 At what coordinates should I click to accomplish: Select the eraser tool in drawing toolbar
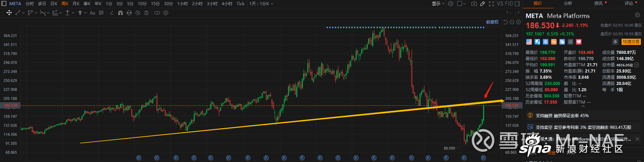point(112,13)
